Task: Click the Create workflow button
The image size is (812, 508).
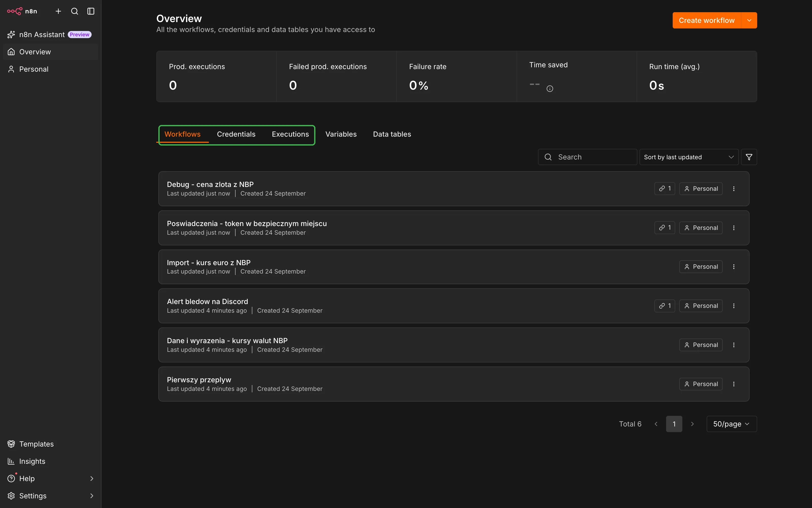Action: (x=707, y=21)
